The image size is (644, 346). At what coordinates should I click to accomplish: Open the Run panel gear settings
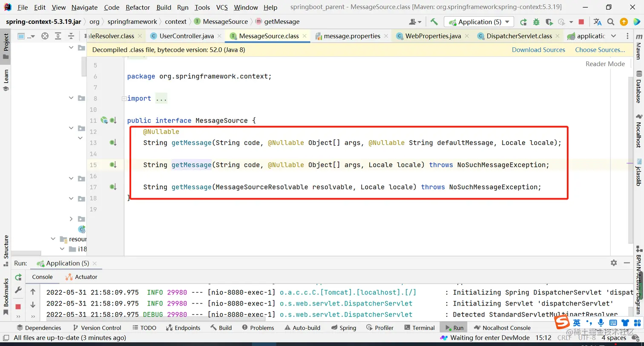click(614, 263)
